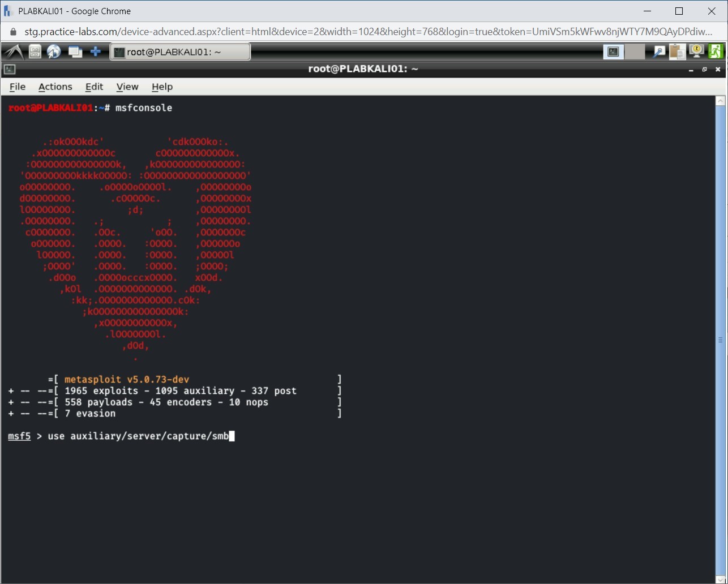The height and width of the screenshot is (584, 728).
Task: Click the workspace pager icon
Action: click(x=75, y=51)
